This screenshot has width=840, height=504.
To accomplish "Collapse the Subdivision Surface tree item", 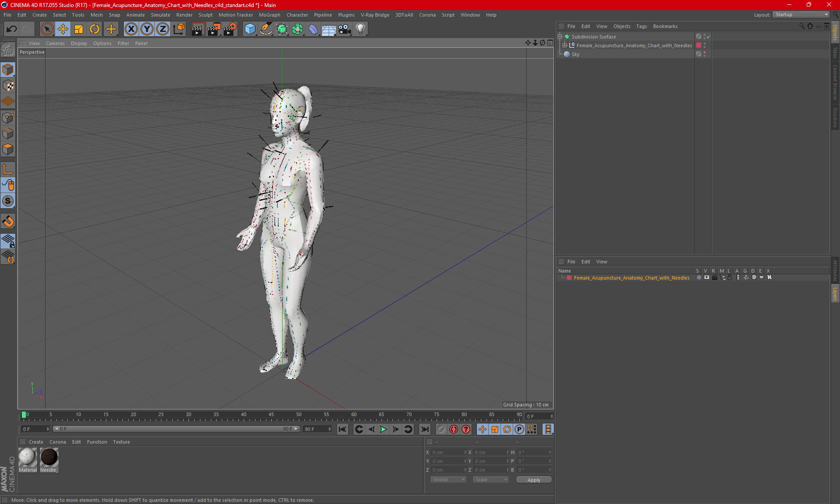I will pos(560,37).
